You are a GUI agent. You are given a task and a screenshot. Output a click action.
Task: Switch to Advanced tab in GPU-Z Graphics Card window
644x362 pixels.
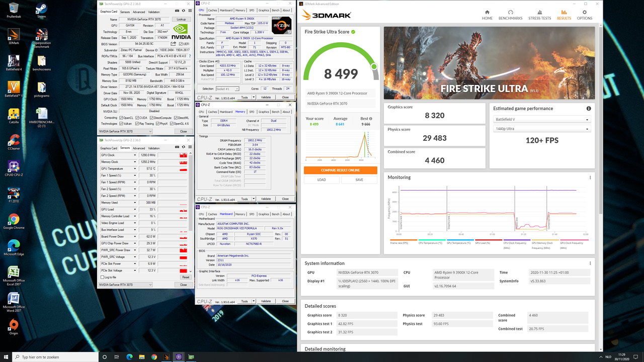tap(139, 12)
